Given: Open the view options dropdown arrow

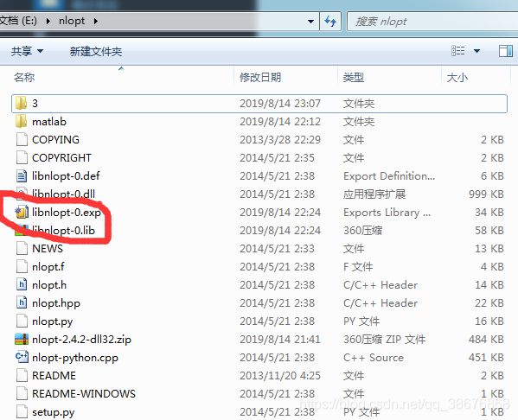Looking at the screenshot, I should [x=476, y=51].
